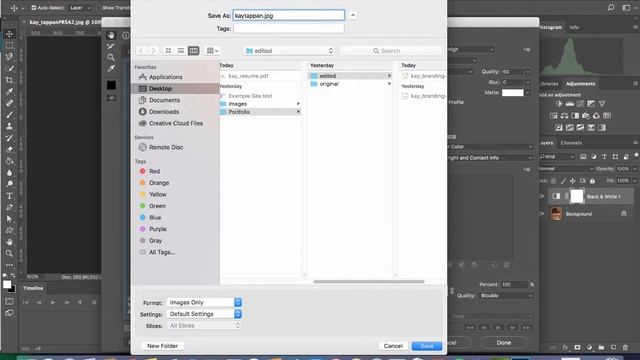640x360 pixels.
Task: Toggle lock all in Layers panel
Action: 592,180
